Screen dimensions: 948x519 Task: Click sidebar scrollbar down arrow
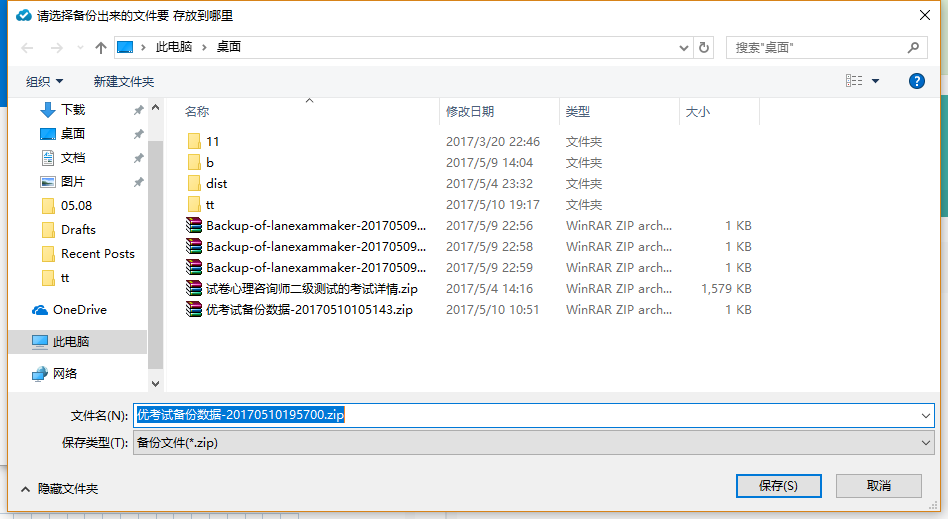tap(155, 384)
